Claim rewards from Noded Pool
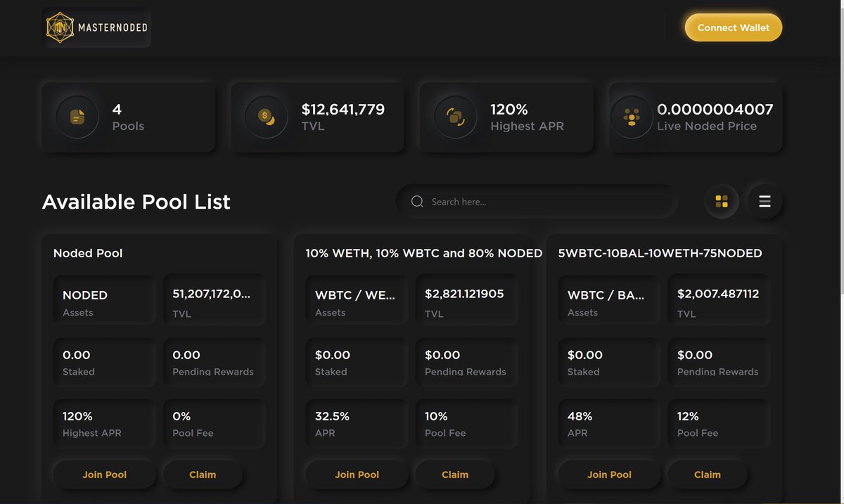The image size is (844, 504). [x=203, y=474]
